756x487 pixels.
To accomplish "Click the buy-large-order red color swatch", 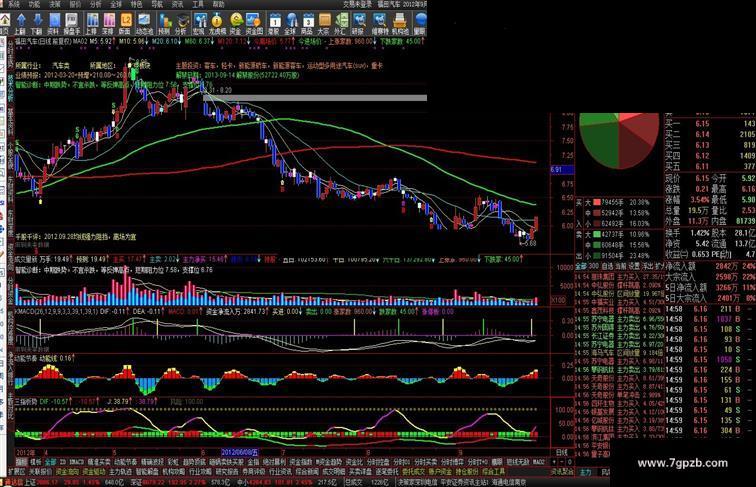I will [x=596, y=203].
